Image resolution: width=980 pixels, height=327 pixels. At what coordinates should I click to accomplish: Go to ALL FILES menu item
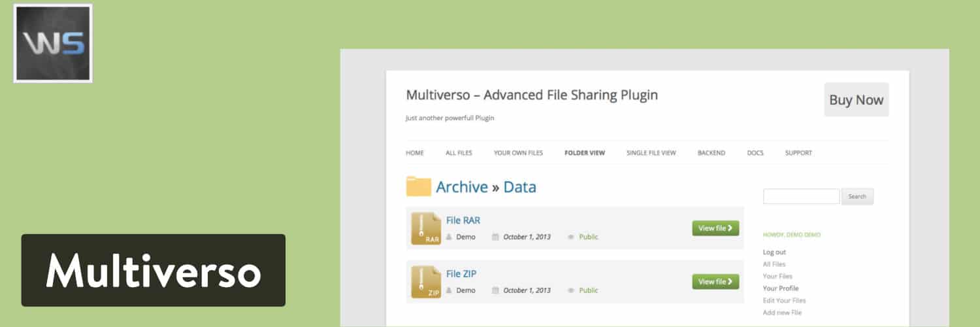(459, 153)
